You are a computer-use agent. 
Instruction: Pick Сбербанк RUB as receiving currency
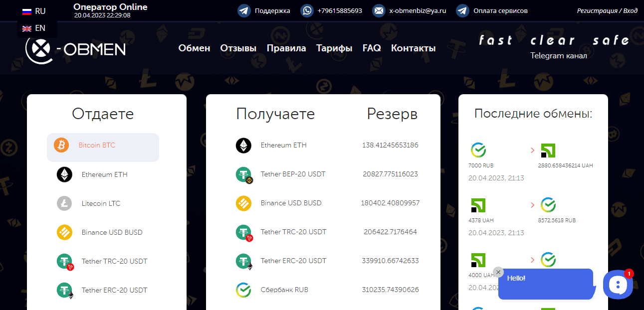[x=284, y=290]
